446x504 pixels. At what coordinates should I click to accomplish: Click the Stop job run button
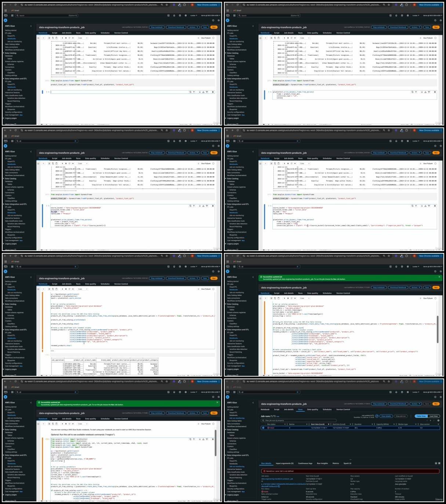coord(400,416)
